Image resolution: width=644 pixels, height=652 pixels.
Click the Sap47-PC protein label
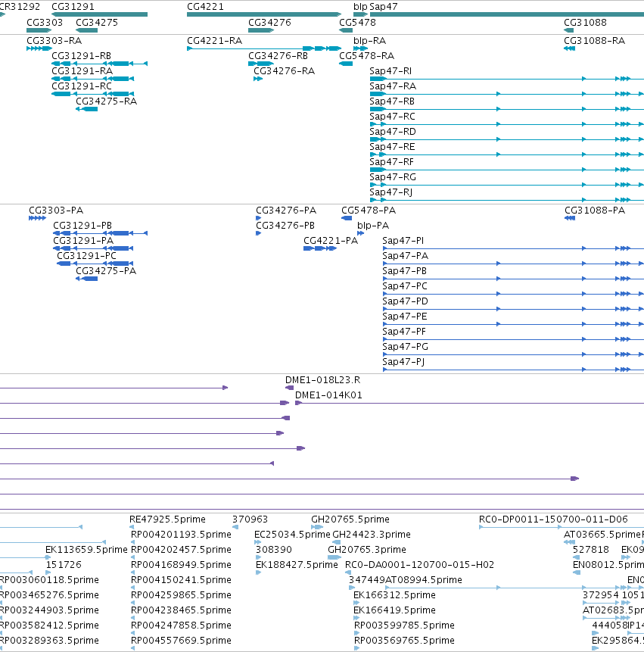coord(405,286)
